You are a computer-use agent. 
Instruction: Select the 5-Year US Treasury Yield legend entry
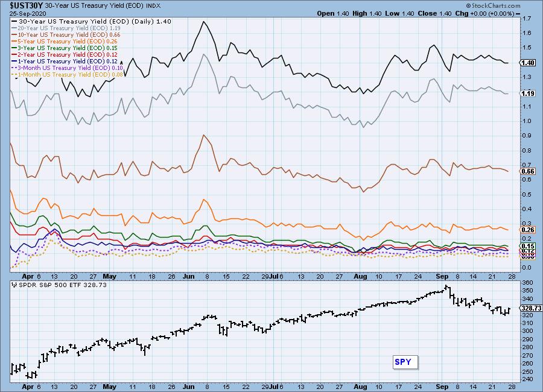click(x=65, y=41)
